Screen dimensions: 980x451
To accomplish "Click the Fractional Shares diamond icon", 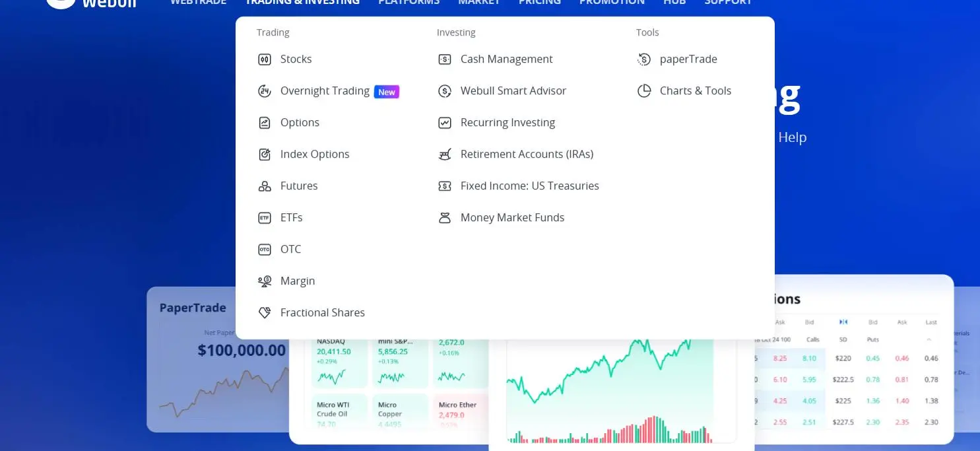I will click(x=265, y=313).
